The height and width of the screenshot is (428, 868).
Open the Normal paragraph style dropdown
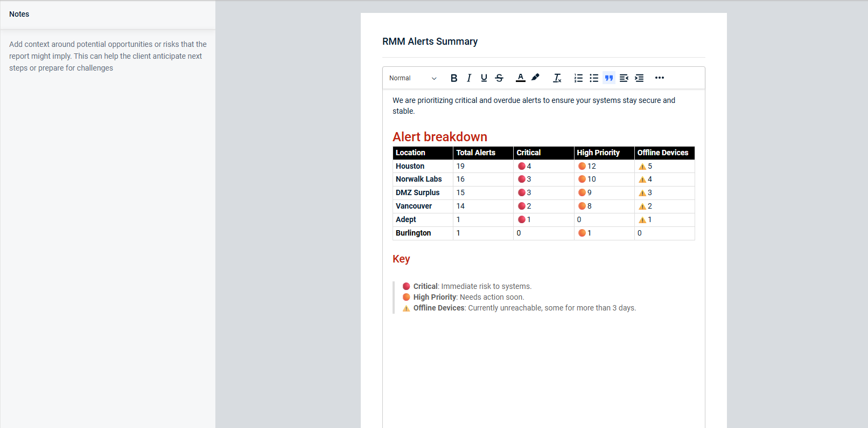(x=413, y=78)
